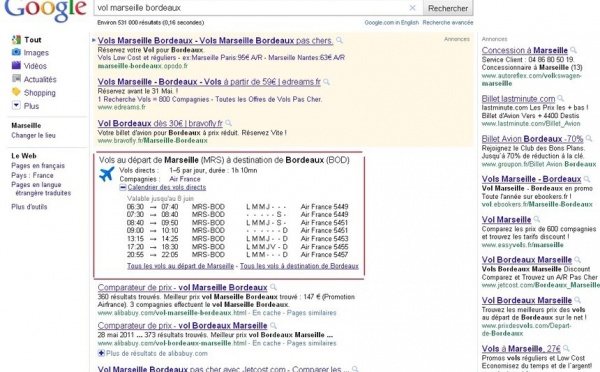The height and width of the screenshot is (372, 600).
Task: Click Changer le lieu link
Action: [x=33, y=135]
